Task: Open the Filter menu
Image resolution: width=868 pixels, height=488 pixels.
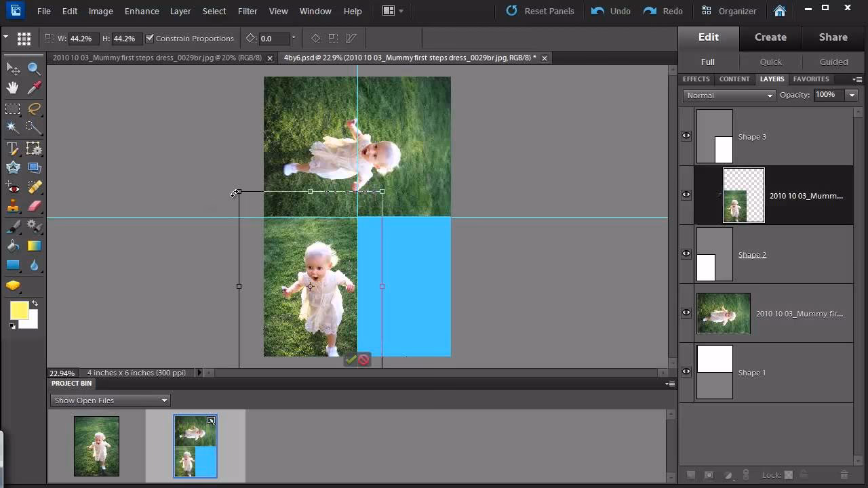Action: click(247, 11)
